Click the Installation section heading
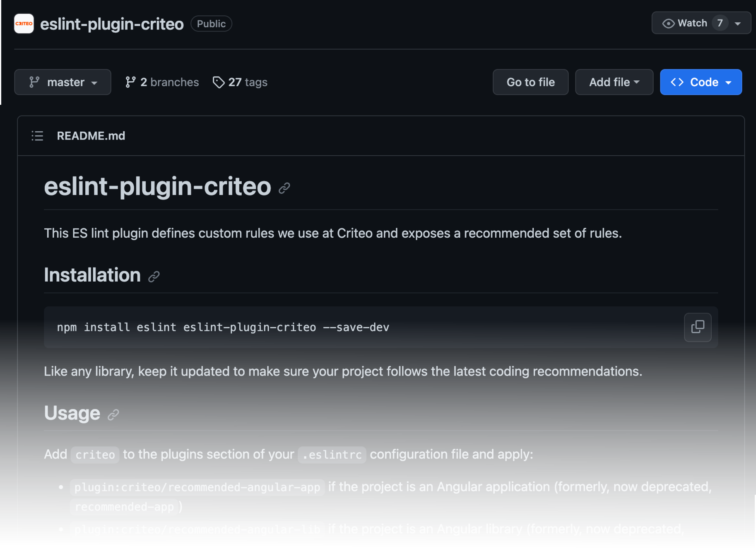 click(x=92, y=275)
